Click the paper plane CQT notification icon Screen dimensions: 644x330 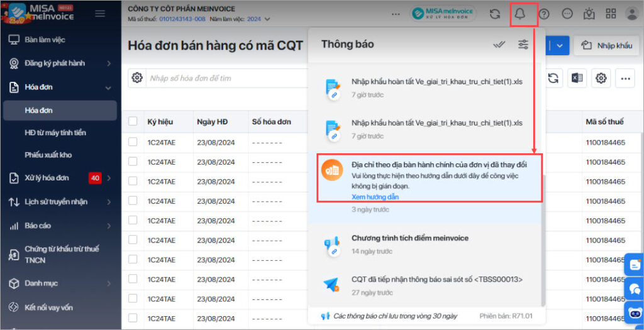pos(331,285)
